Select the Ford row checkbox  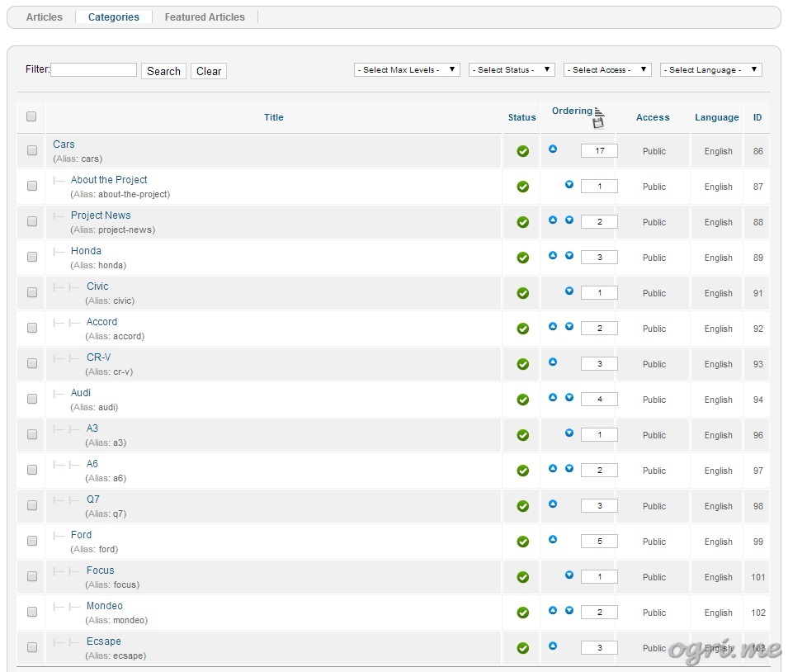(x=32, y=541)
